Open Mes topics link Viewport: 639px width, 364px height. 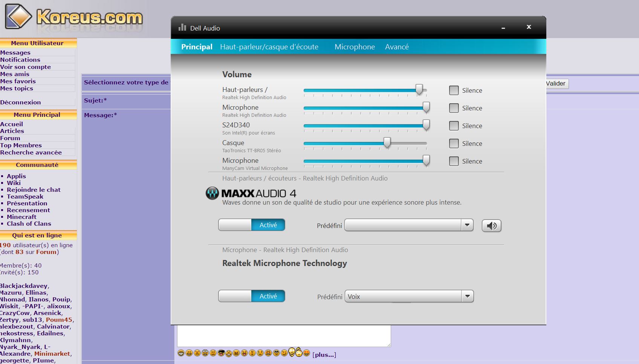pyautogui.click(x=17, y=89)
